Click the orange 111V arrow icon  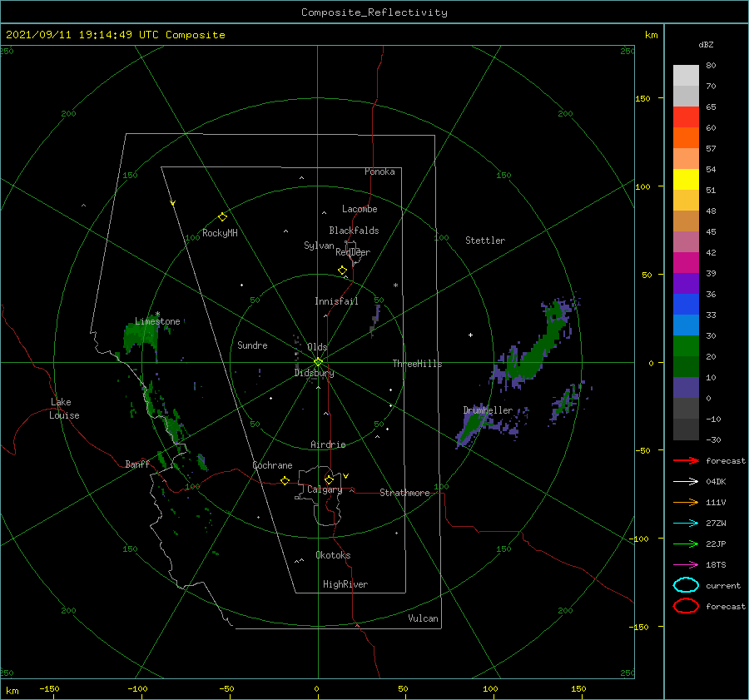[x=686, y=502]
